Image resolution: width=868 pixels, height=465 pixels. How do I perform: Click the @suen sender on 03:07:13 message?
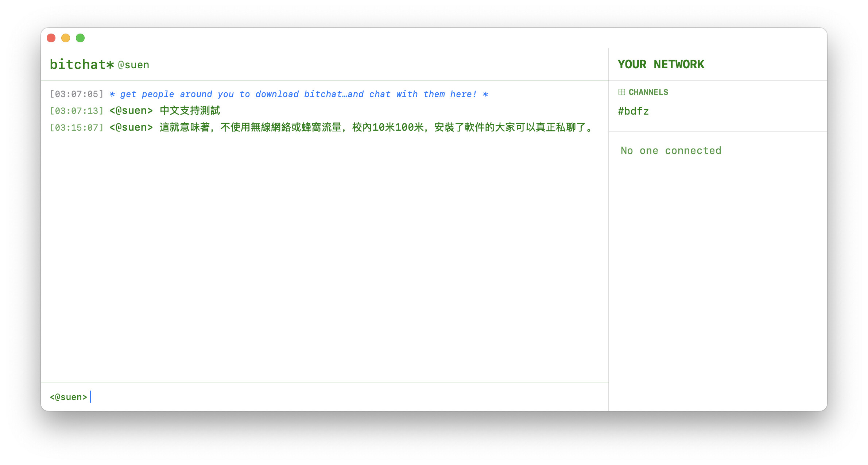coord(131,111)
